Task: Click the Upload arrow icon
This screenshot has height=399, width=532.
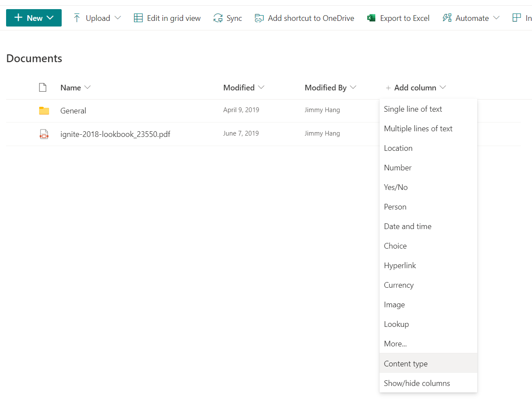Action: 77,18
